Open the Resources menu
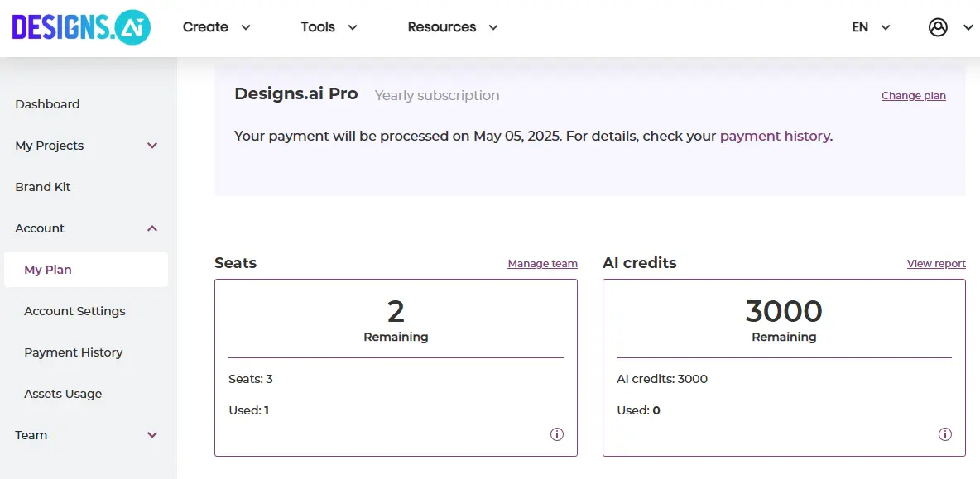This screenshot has height=479, width=980. point(453,27)
